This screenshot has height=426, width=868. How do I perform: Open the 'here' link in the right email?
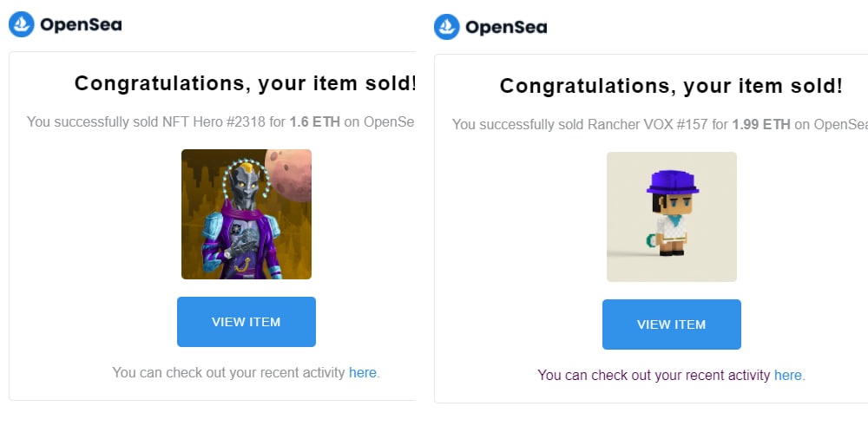(788, 375)
